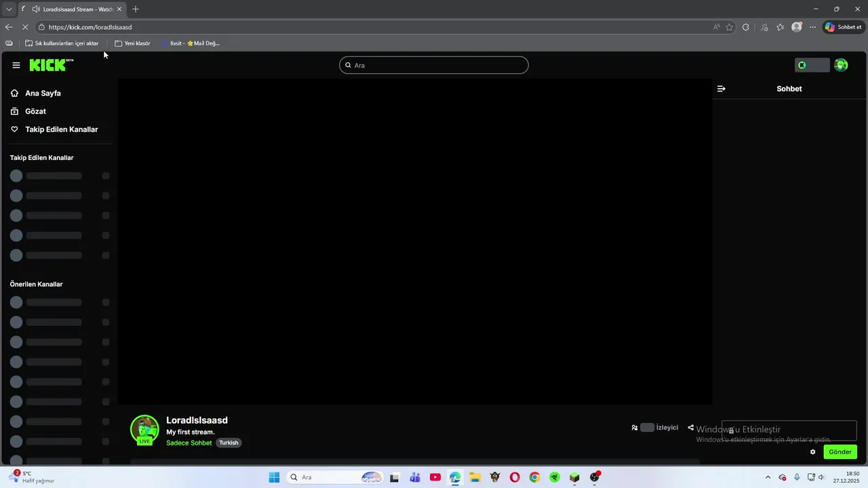Image resolution: width=868 pixels, height=488 pixels.
Task: Select the Loradlslsaasd Stream tab
Action: pos(72,9)
